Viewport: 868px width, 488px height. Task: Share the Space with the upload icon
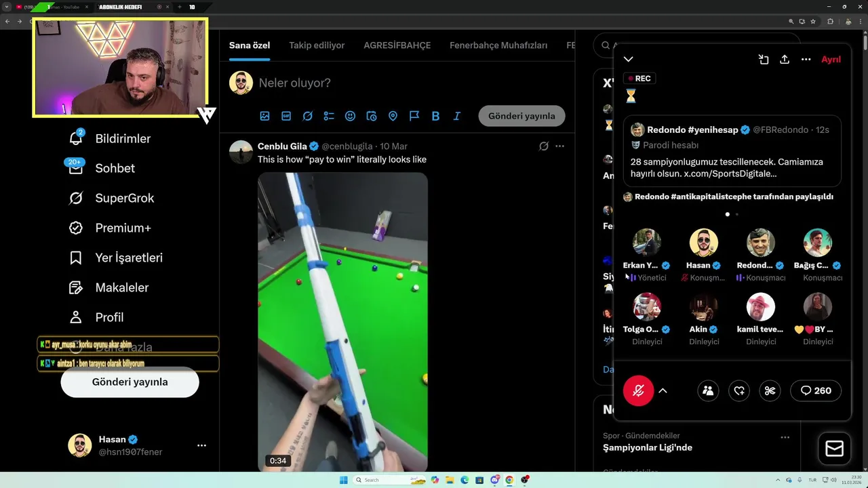coord(785,60)
